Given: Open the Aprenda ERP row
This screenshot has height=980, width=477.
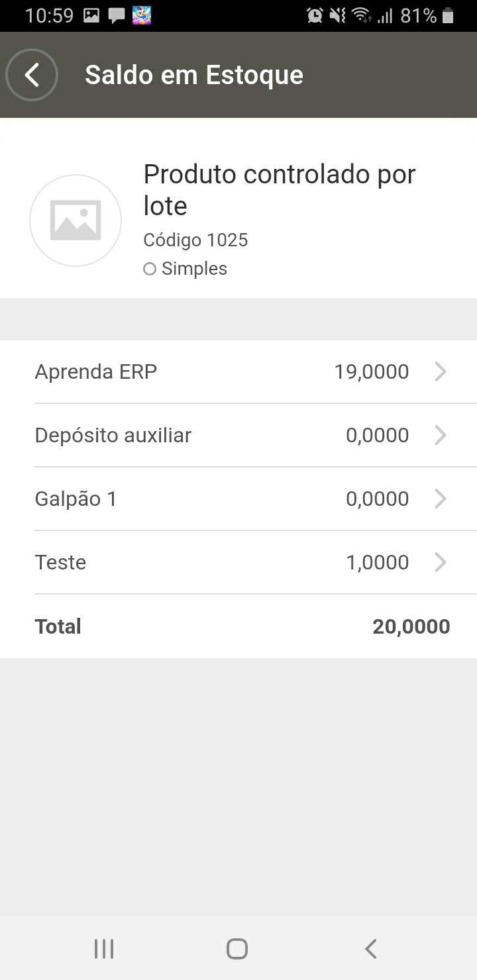Looking at the screenshot, I should coord(95,371).
